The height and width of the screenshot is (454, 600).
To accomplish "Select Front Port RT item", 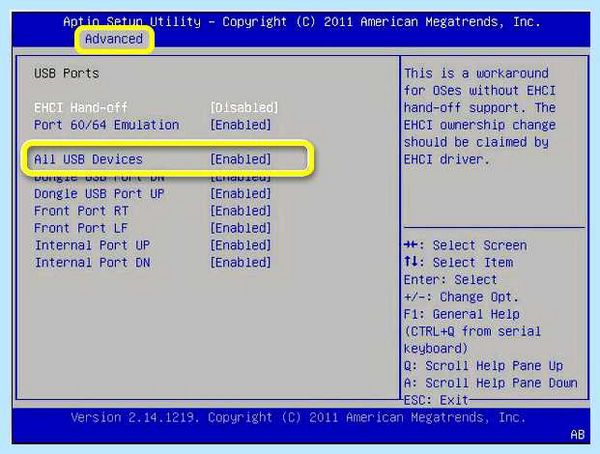I will click(x=81, y=211).
